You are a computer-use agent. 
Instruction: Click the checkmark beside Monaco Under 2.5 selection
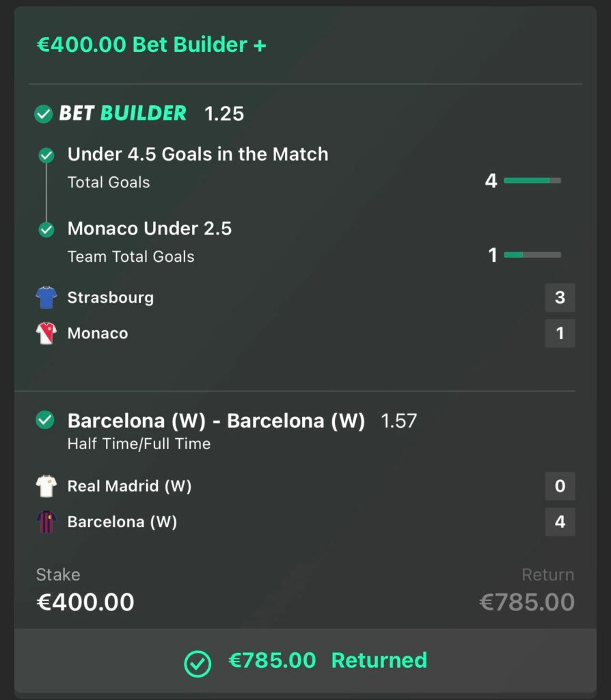pos(46,230)
